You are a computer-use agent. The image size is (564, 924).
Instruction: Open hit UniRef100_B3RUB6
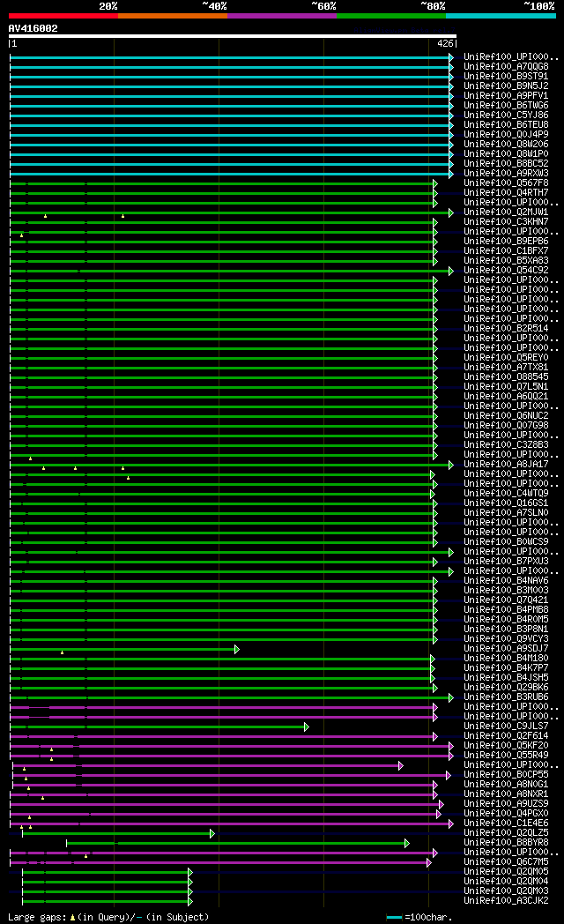(506, 697)
